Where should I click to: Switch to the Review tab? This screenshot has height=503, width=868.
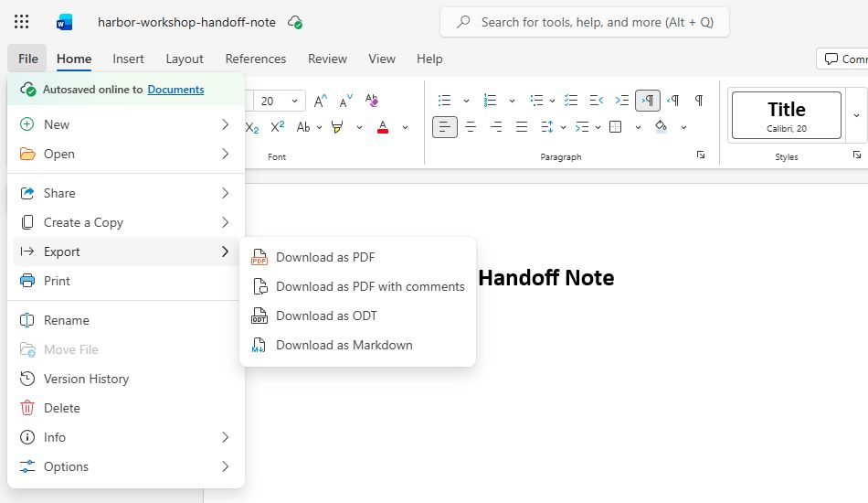[x=327, y=59]
